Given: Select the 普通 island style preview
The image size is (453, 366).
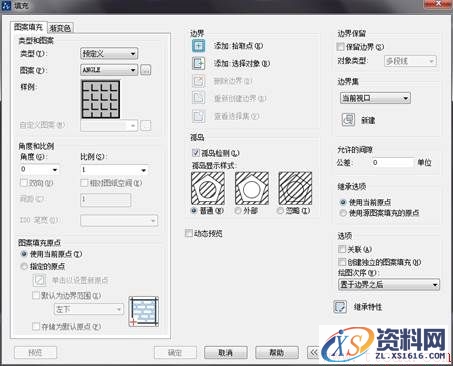Looking at the screenshot, I should pos(208,188).
